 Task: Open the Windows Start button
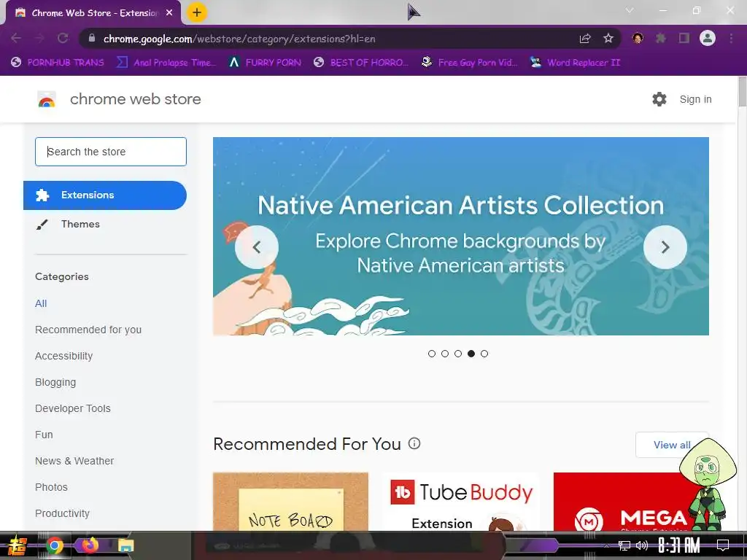(16, 545)
